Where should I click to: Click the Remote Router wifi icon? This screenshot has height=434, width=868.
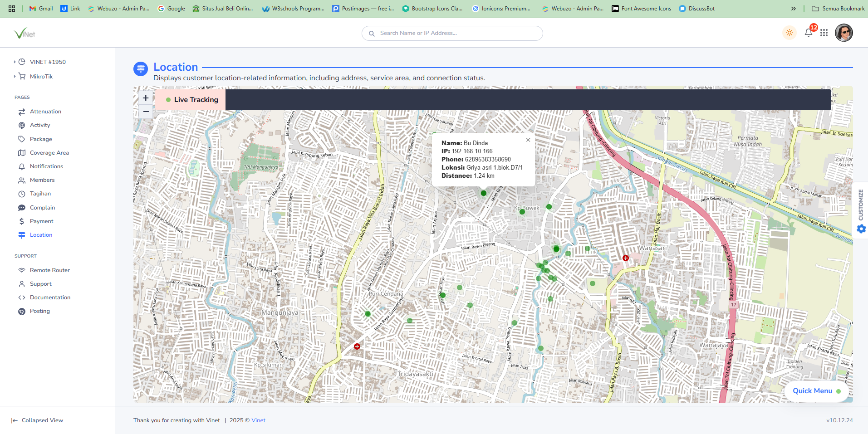(x=22, y=270)
